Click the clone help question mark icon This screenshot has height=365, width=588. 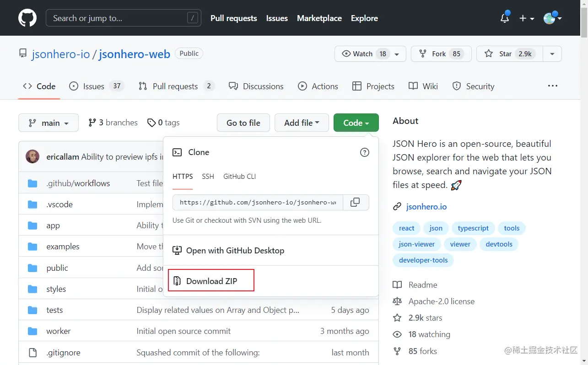coord(364,152)
